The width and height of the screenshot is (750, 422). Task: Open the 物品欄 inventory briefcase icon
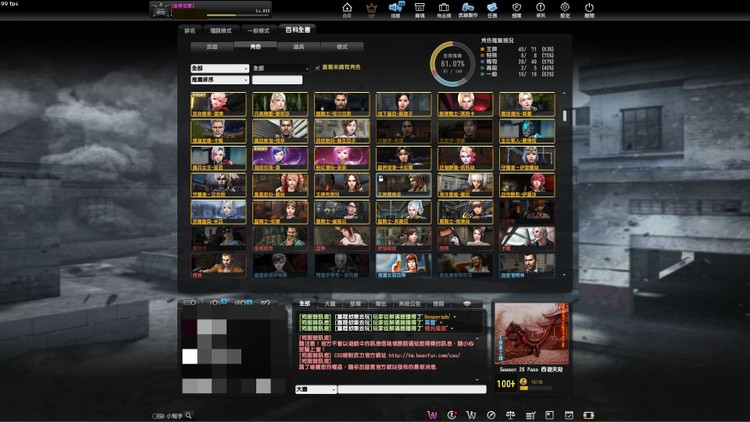coord(444,10)
